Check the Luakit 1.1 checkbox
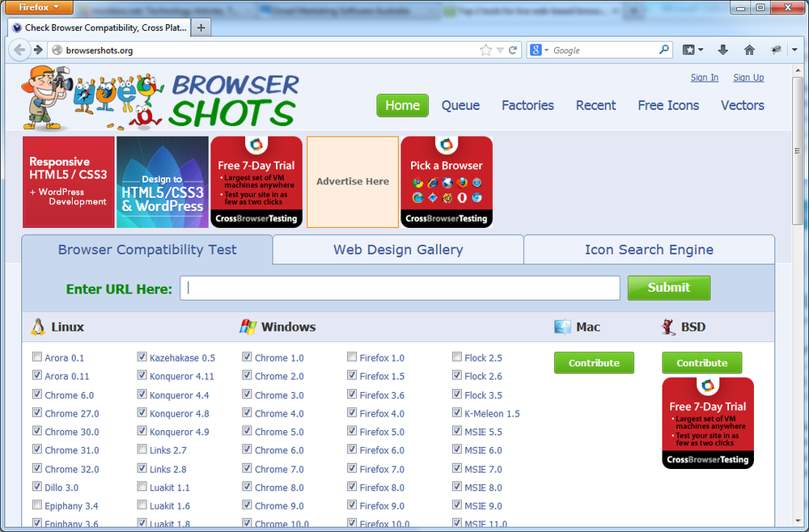Viewport: 809px width, 532px height. [142, 486]
